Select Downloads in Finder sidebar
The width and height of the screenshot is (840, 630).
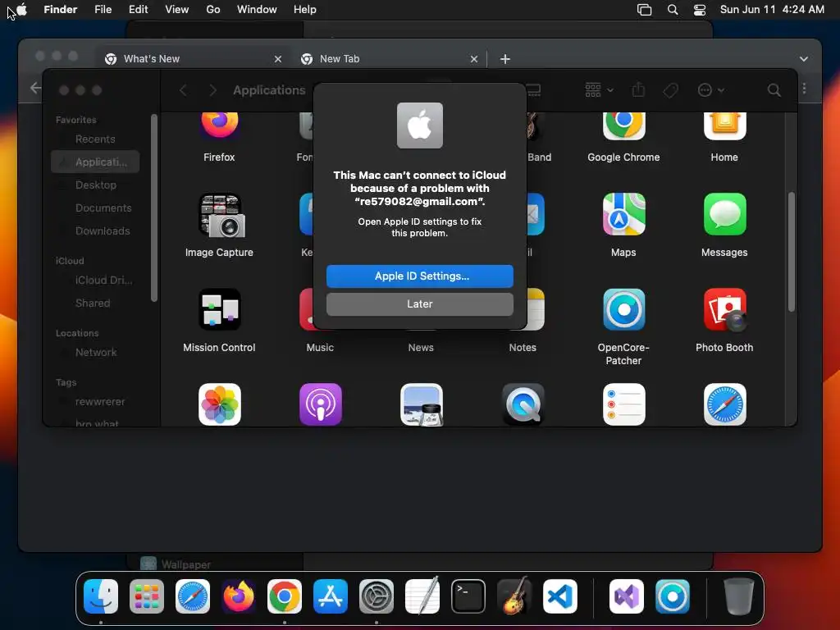click(95, 231)
